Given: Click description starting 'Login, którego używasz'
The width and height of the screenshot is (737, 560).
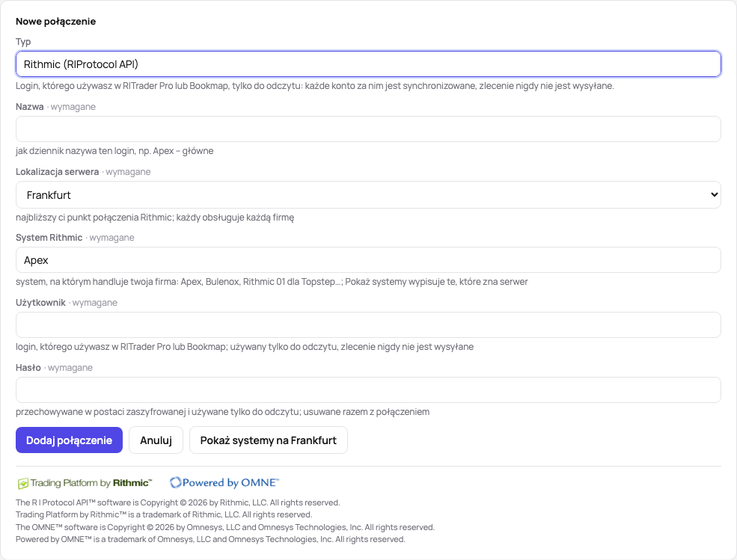Looking at the screenshot, I should point(315,86).
